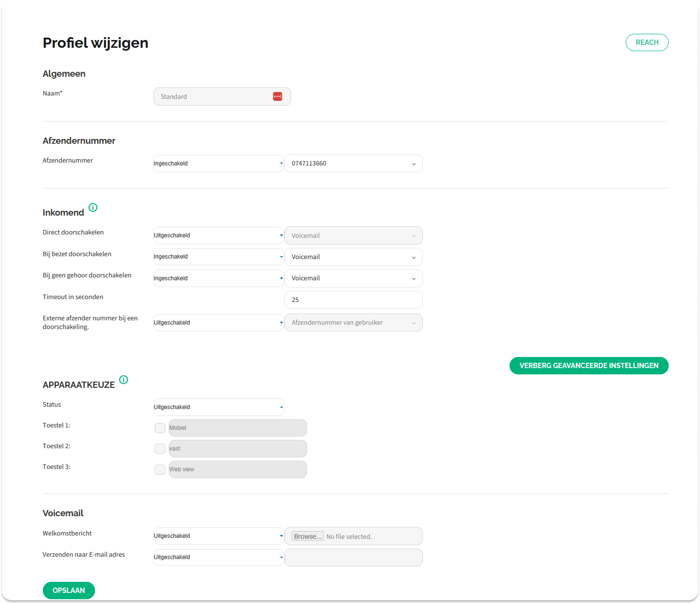Open the Welkomstbericht status dropdown
The height and width of the screenshot is (604, 700).
coord(218,536)
